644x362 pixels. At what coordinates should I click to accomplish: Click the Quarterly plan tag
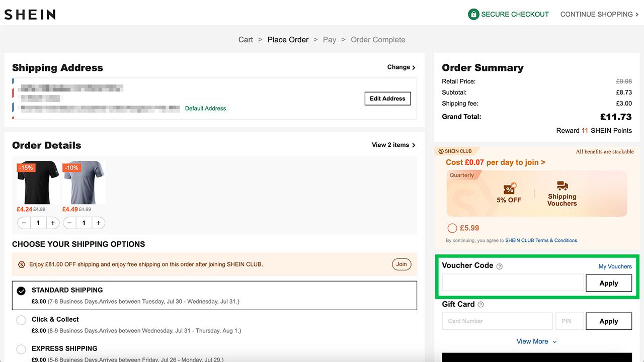[x=462, y=175]
